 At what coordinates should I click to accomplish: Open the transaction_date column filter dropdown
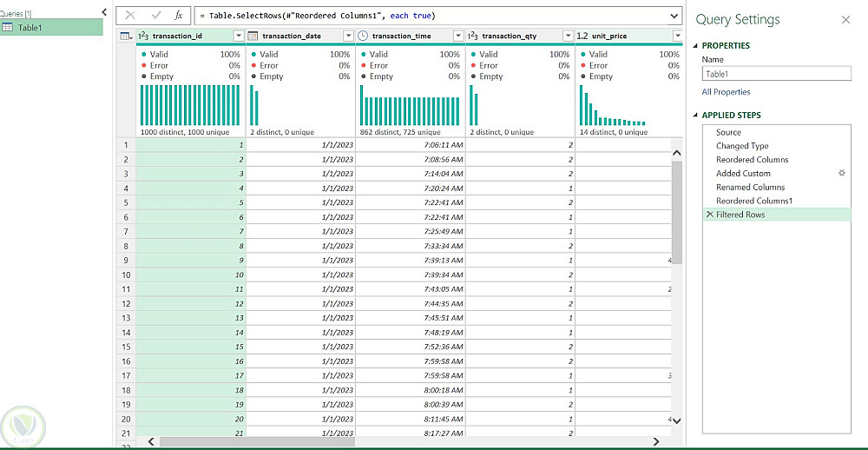(348, 36)
